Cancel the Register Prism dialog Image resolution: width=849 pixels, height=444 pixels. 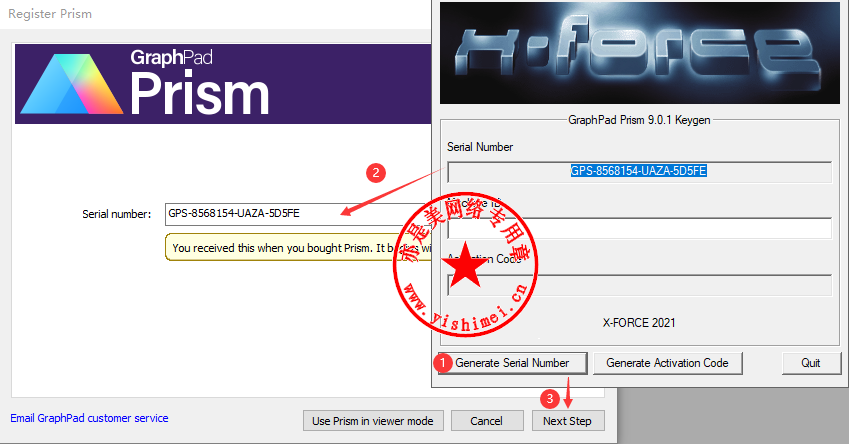[487, 421]
